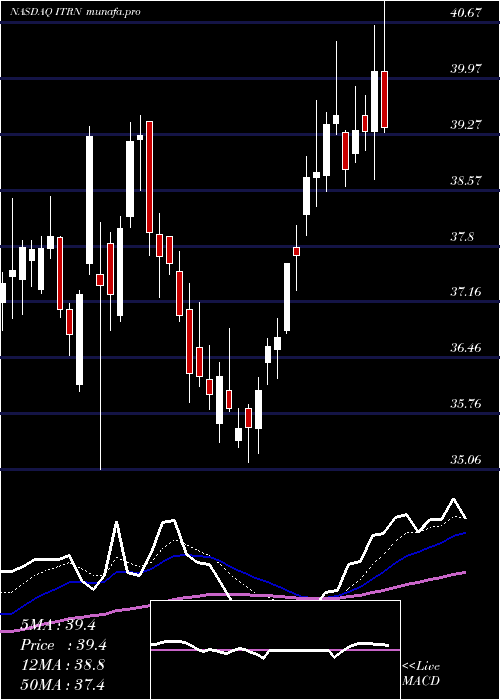The height and width of the screenshot is (700, 500).
Task: Select the 35.06 price axis label
Action: click(466, 460)
